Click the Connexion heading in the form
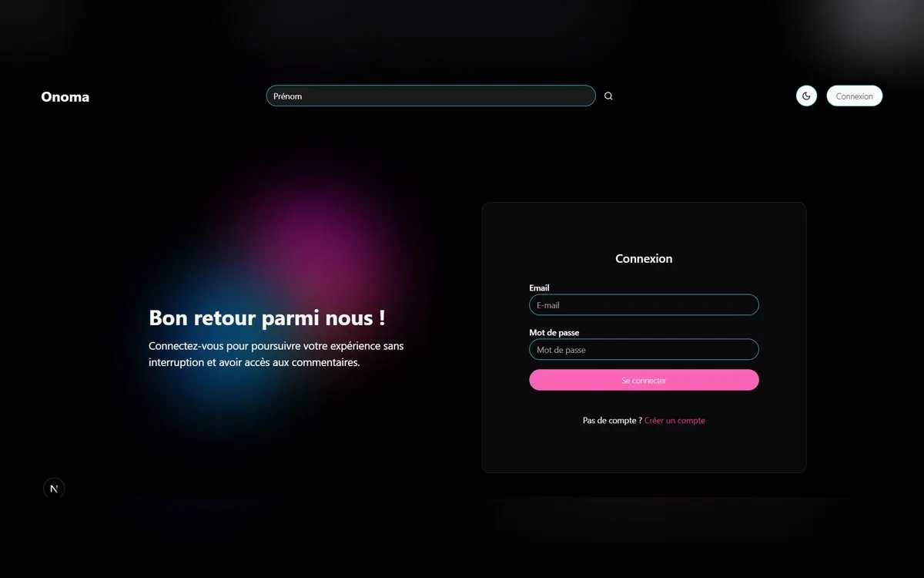 644,259
